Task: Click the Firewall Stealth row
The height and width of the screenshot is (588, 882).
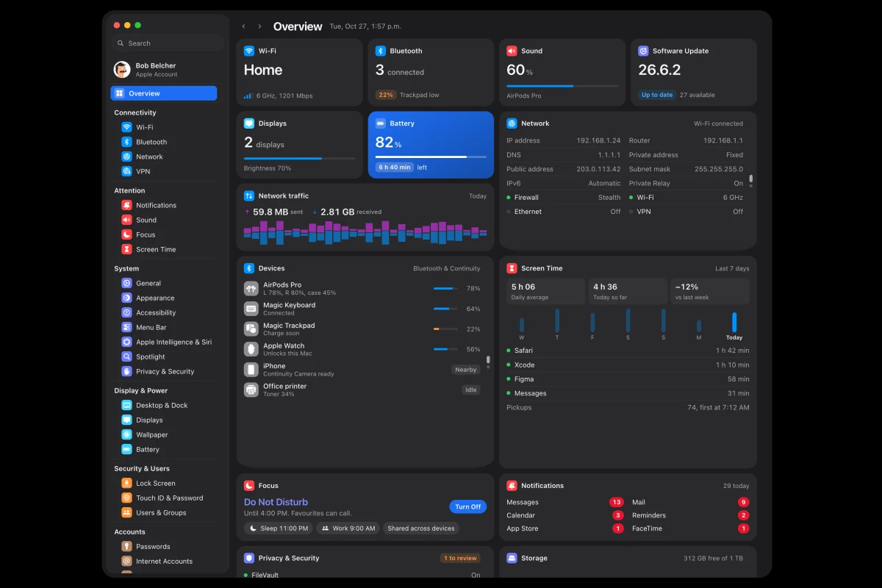Action: coord(564,198)
